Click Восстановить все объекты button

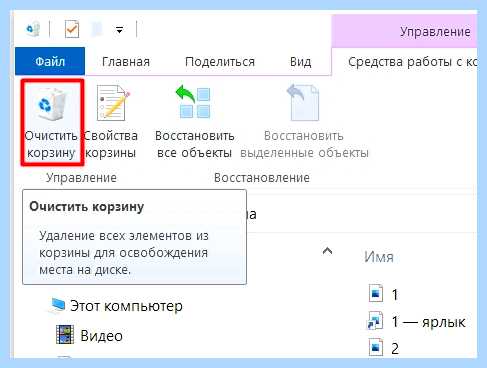click(x=194, y=122)
